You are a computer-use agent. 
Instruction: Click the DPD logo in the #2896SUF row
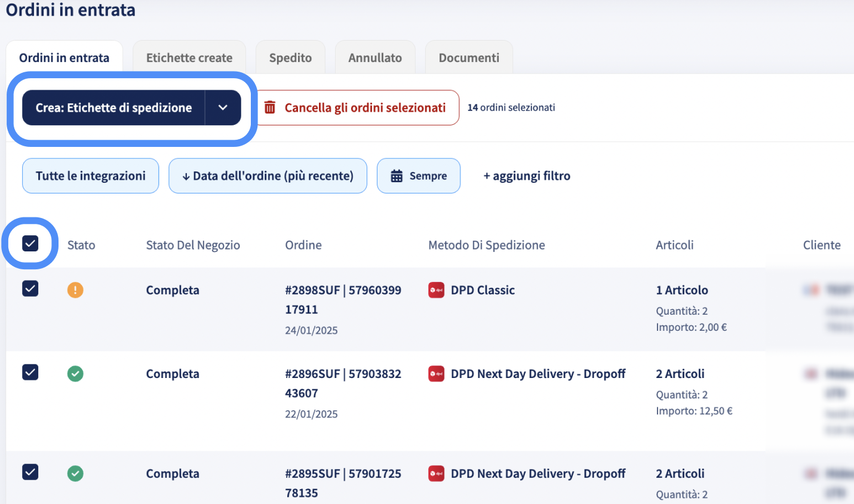[x=437, y=374]
